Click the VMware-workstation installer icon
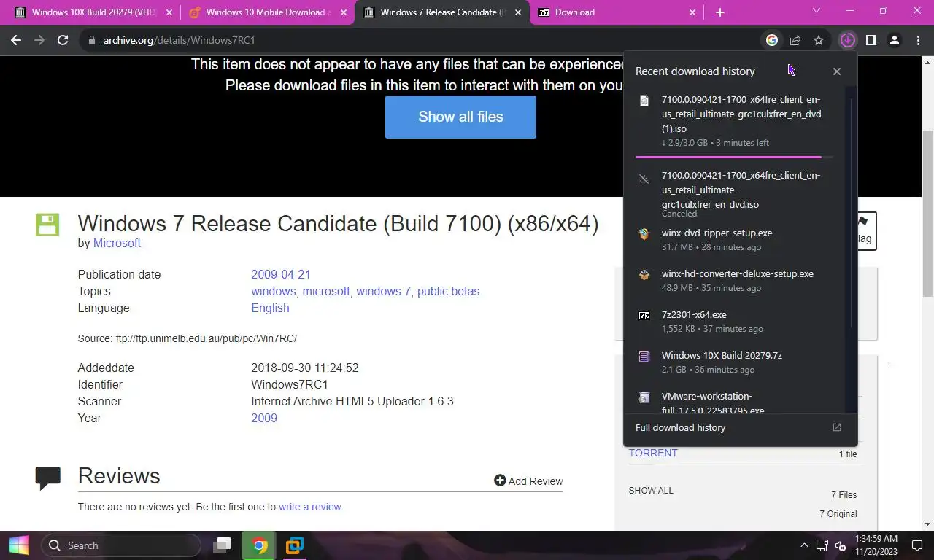 [644, 397]
